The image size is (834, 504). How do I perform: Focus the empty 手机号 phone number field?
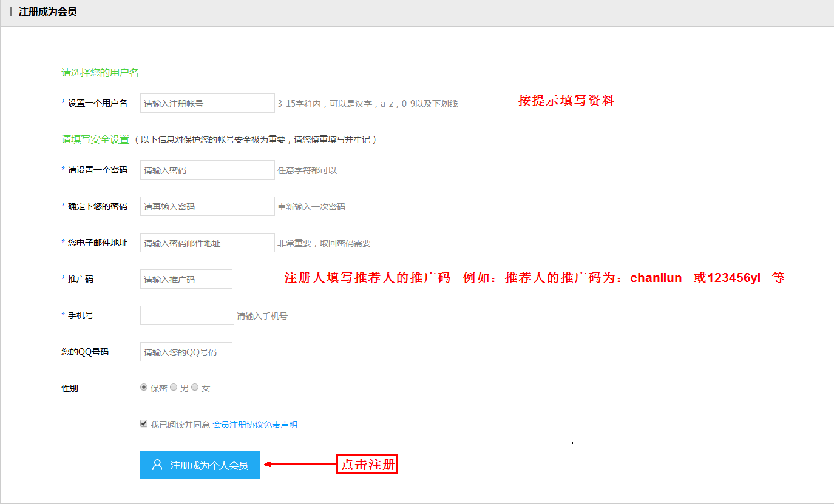coord(187,315)
